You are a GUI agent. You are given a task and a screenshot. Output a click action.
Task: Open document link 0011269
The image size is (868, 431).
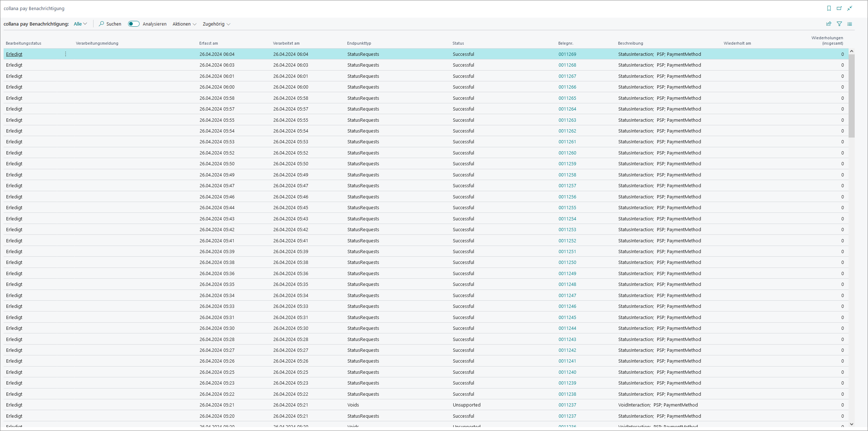point(567,54)
